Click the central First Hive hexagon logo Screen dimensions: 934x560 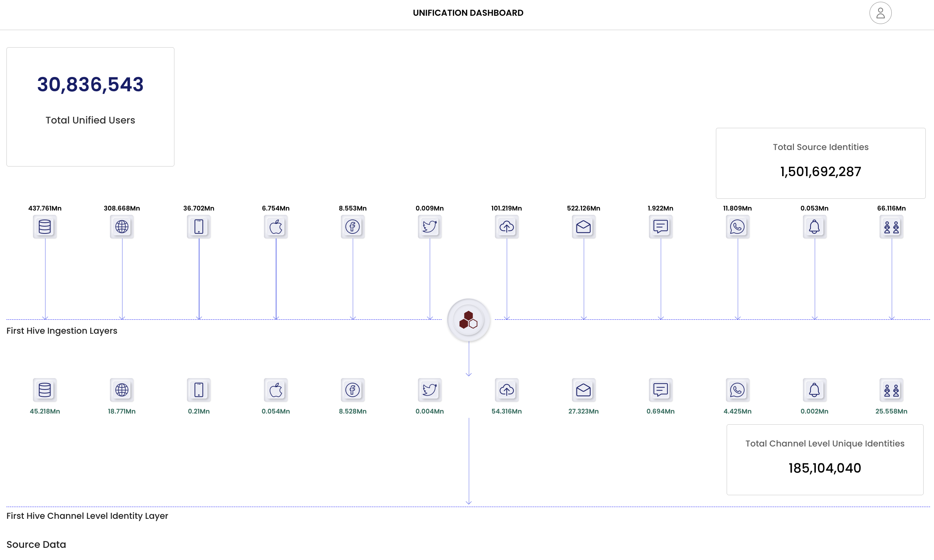click(468, 320)
